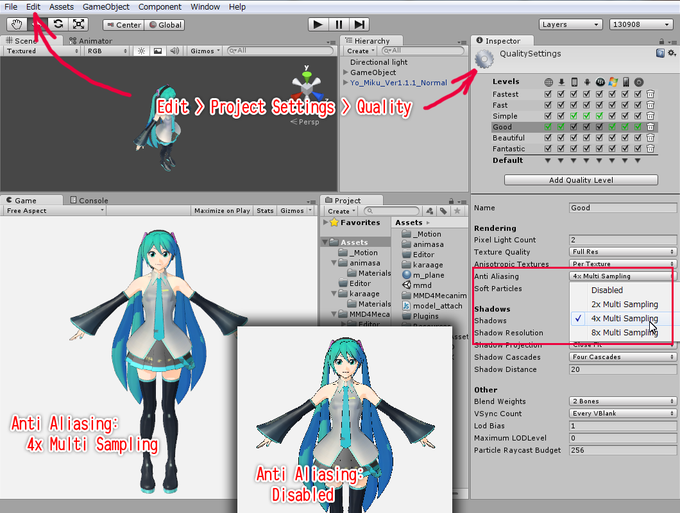Switch to the Animator tab
Image resolution: width=680 pixels, height=513 pixels.
(x=91, y=41)
